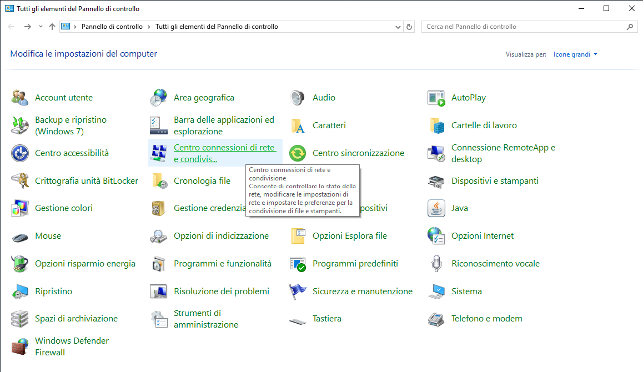Click the Crittografia unità BitLocker icon
Image resolution: width=644 pixels, height=372 pixels.
coord(20,181)
